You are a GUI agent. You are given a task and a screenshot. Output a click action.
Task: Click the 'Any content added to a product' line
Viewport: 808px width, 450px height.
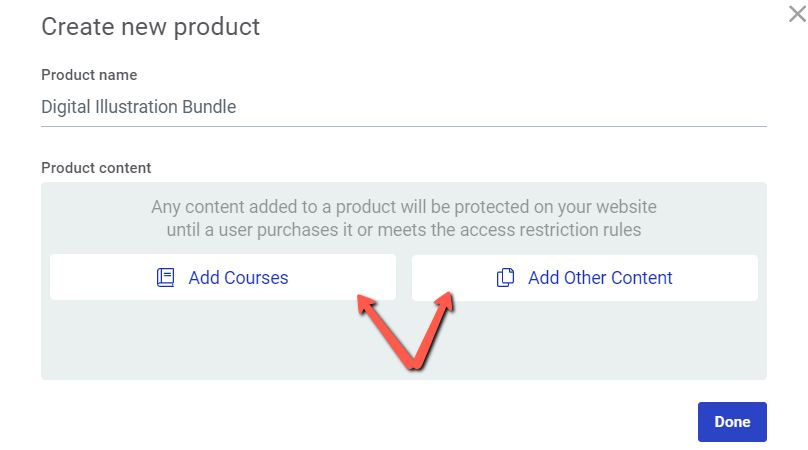(403, 207)
